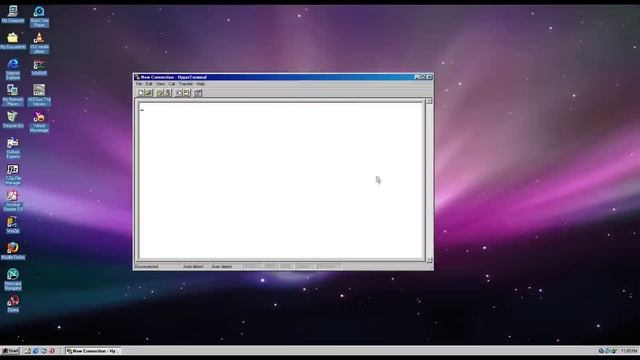Select the WinZip desktop icon
640x360 pixels.
13,225
